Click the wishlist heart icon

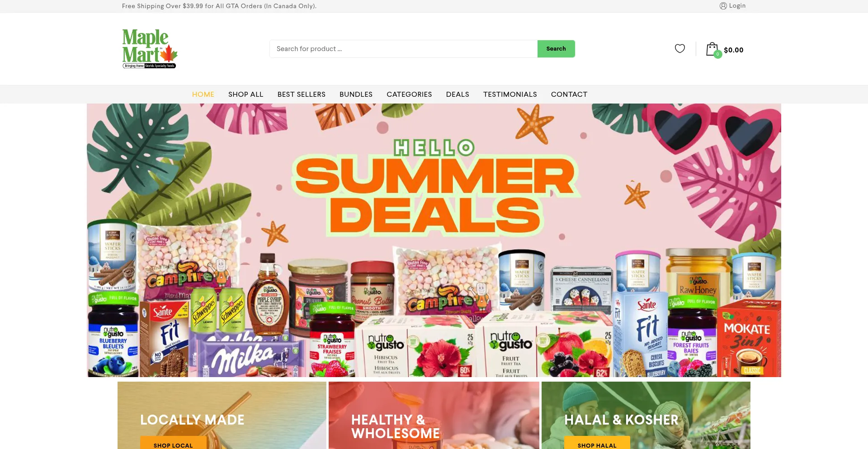(680, 48)
